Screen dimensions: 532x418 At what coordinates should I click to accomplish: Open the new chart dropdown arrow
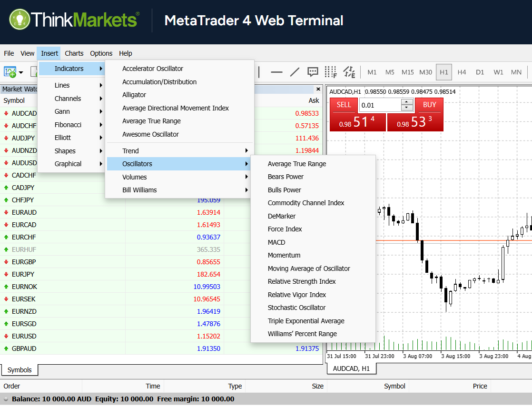point(21,72)
